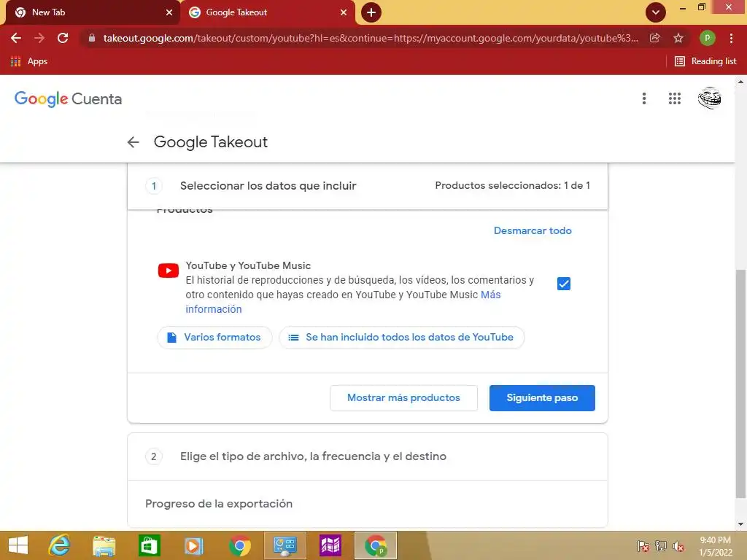Click the page vertical scrollbar thumb
Image resolution: width=747 pixels, height=560 pixels.
(740, 384)
